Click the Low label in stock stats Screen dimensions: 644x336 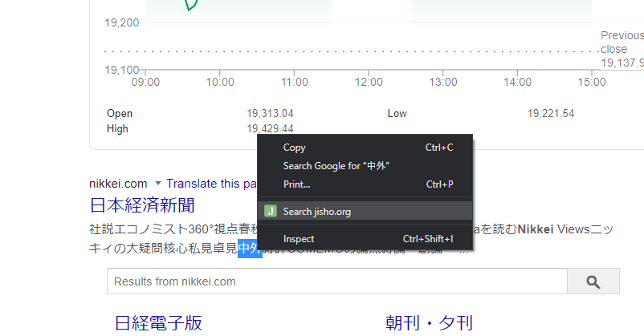(x=397, y=114)
